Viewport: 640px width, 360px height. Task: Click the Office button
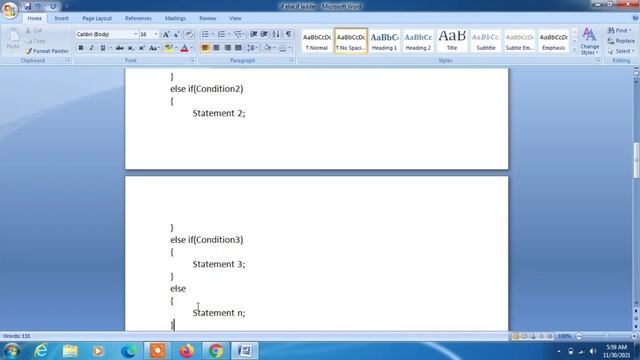10,9
